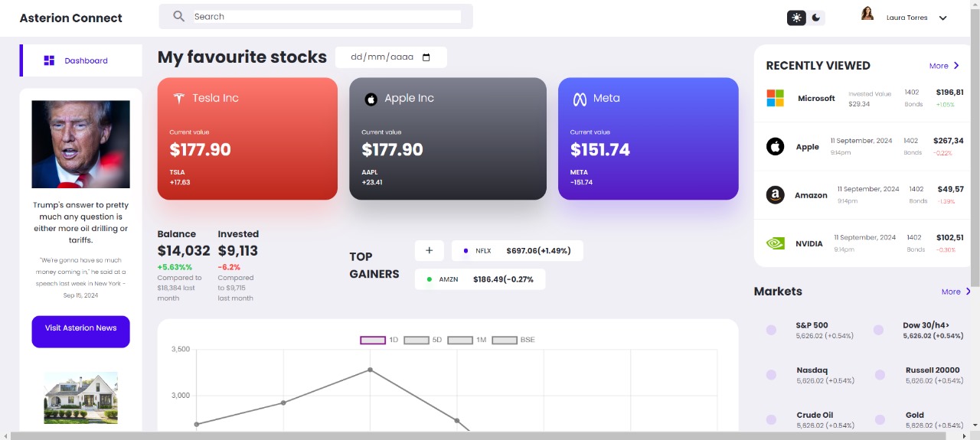Click the search magnifier icon
The width and height of the screenshot is (980, 440).
tap(178, 16)
